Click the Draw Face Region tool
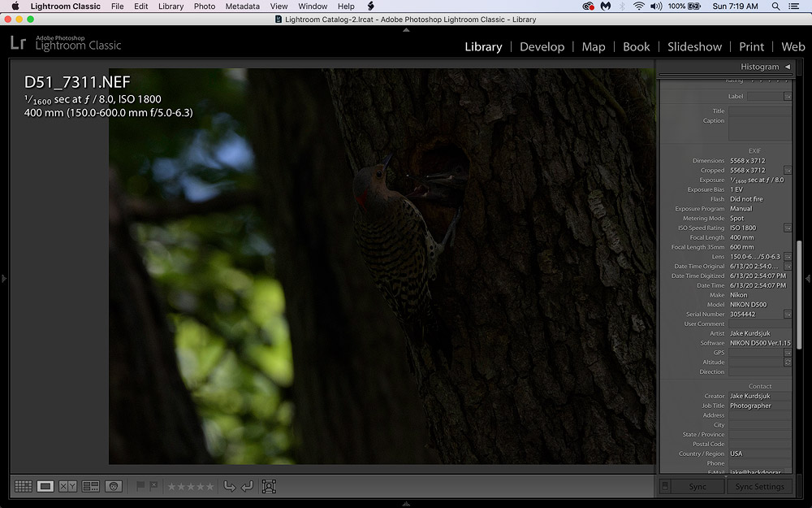The height and width of the screenshot is (508, 812). (269, 486)
